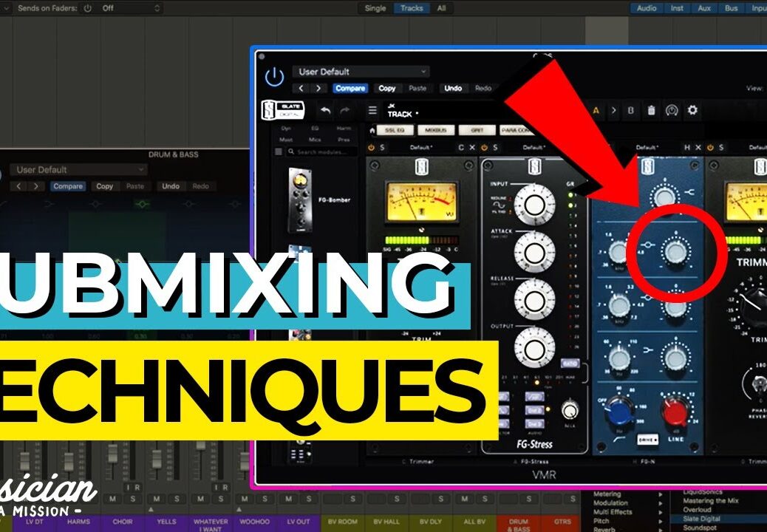Image resolution: width=767 pixels, height=532 pixels.
Task: Toggle Sends on Faders power button
Action: coord(87,8)
